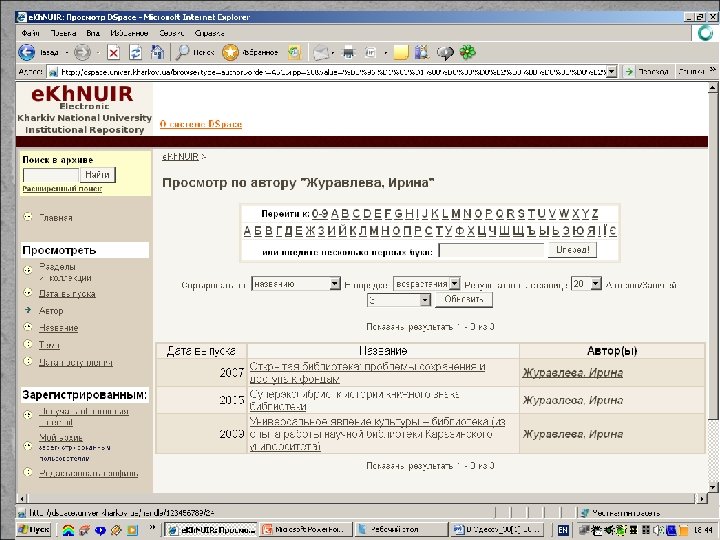The image size is (720, 540).
Task: Open the sort-by 'названию' dropdown
Action: (296, 284)
